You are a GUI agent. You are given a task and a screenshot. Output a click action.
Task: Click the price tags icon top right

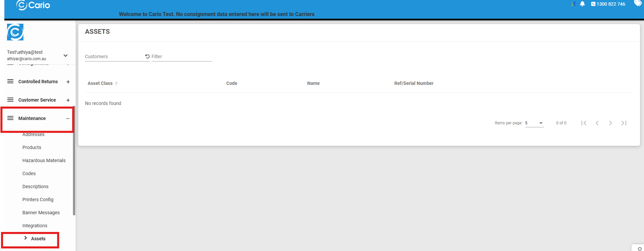pyautogui.click(x=638, y=3)
